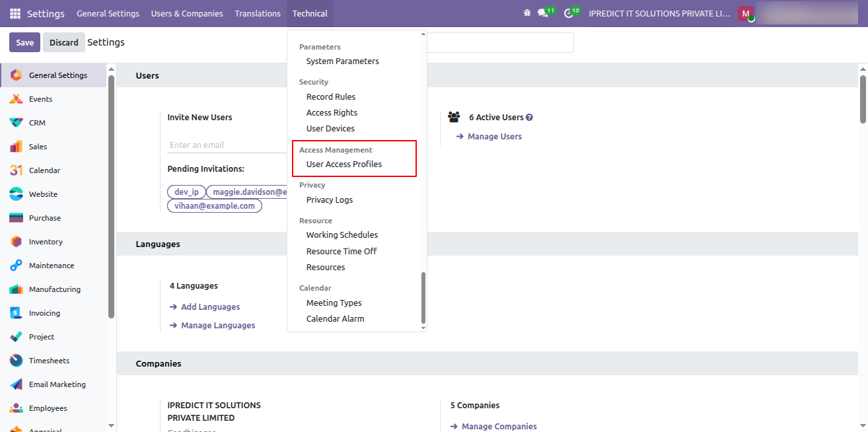Click the Settings app title
The width and height of the screenshot is (868, 432).
(x=46, y=13)
